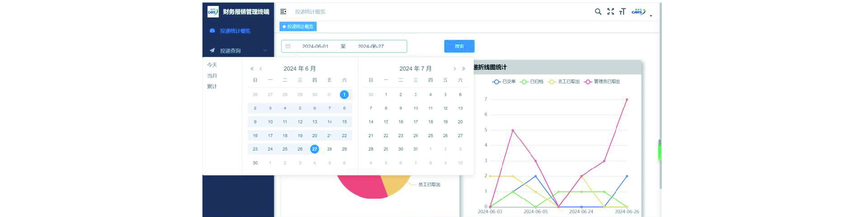Hide the 已归档 series in chart legend
The height and width of the screenshot is (217, 868).
coord(532,82)
